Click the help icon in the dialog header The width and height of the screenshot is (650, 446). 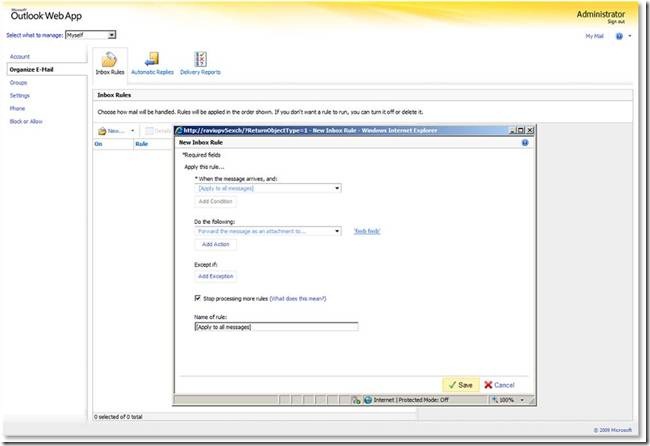tap(525, 144)
